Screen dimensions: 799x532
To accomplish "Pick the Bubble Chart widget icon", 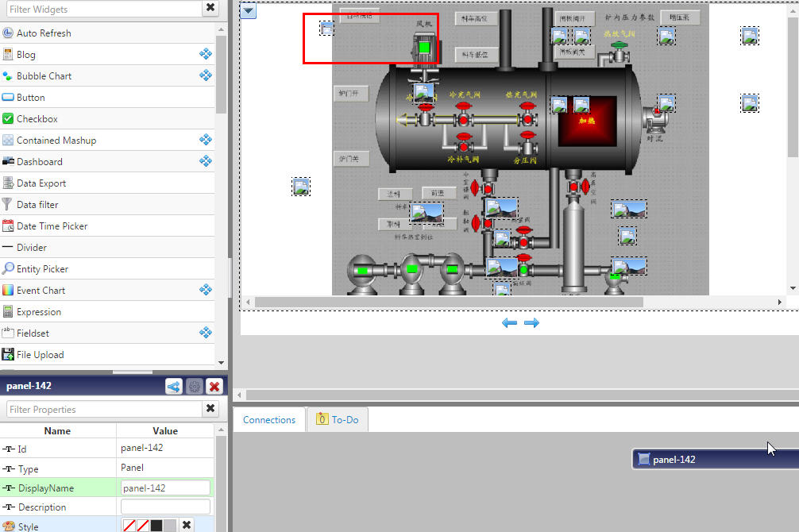I will coord(8,76).
